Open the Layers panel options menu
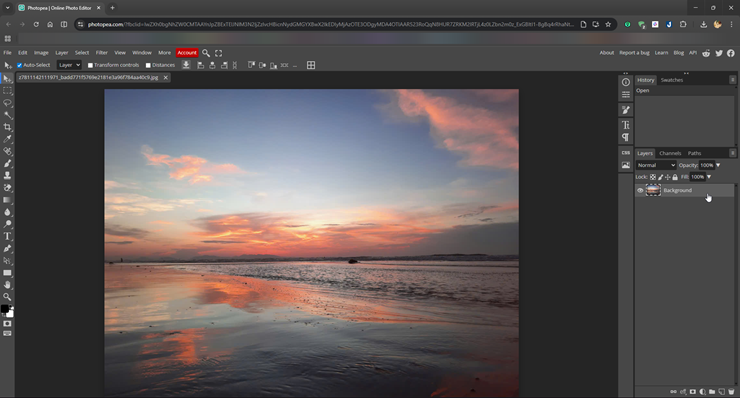Screen dimensions: 740x398 [732, 153]
